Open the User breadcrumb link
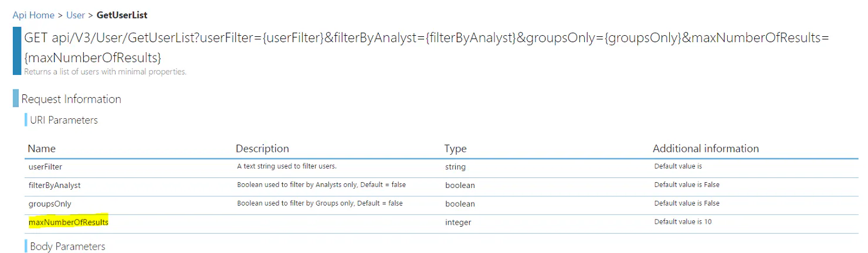This screenshot has width=868, height=253. pyautogui.click(x=76, y=15)
